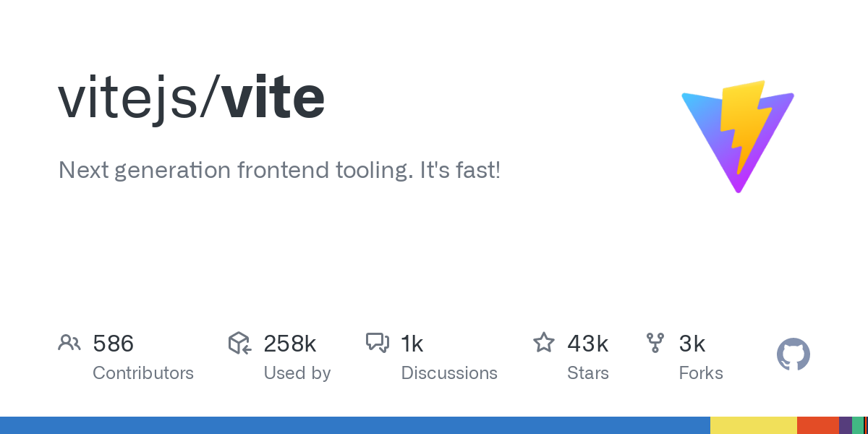868x434 pixels.
Task: Open the GitHub octocat logo
Action: tap(793, 354)
